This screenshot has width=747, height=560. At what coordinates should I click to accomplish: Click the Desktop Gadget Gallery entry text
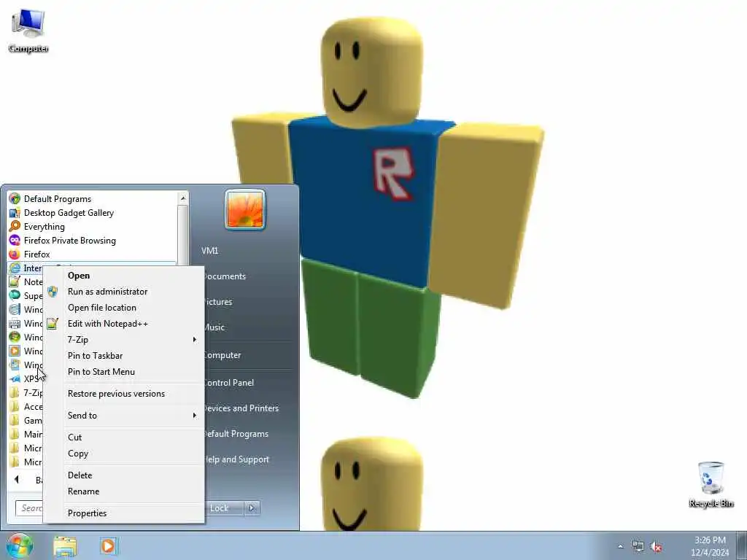pos(69,213)
